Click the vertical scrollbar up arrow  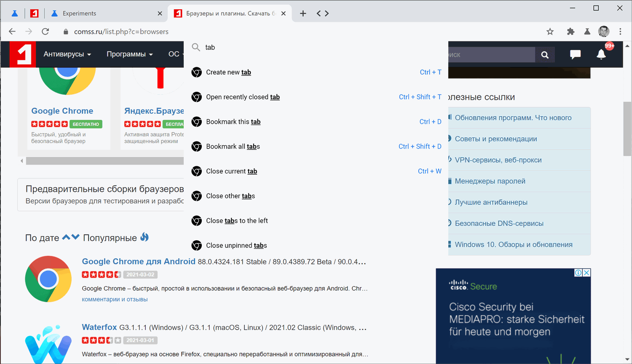pyautogui.click(x=627, y=45)
